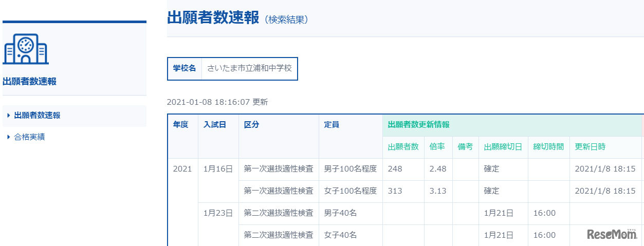Click 2021/1/8 18:15 in the 女子100名程度 row

605,191
